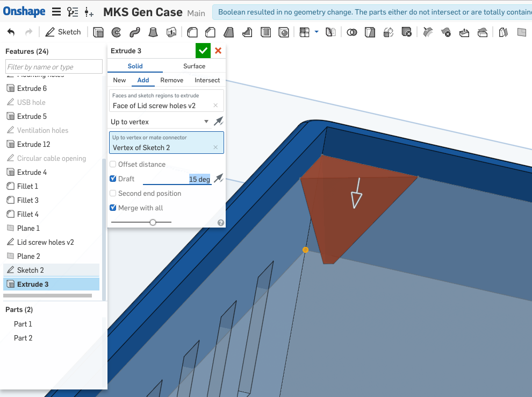Select the Modify fillet tool
The image size is (532, 397).
(x=428, y=32)
